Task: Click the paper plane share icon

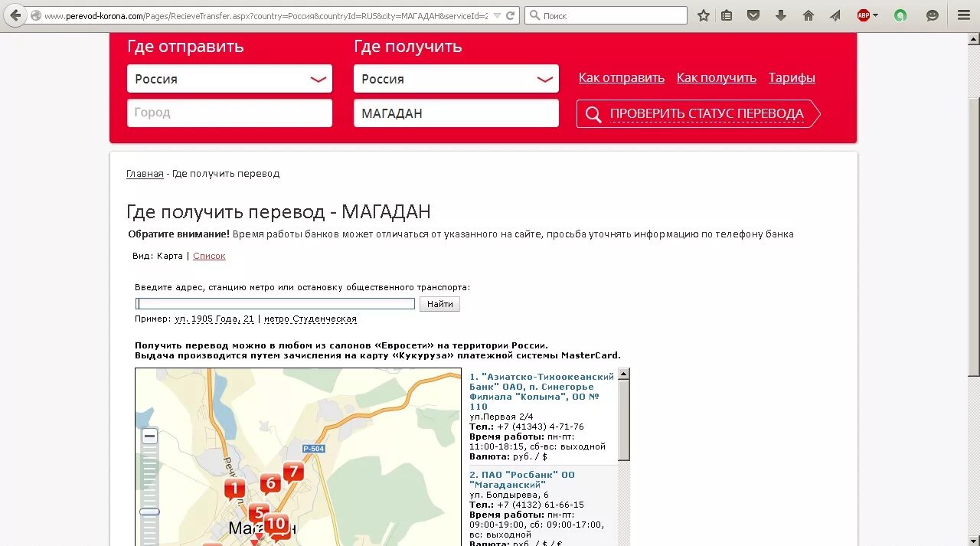Action: click(x=835, y=15)
